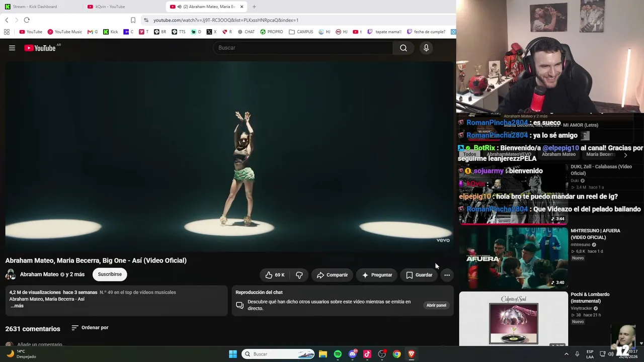Open the 'Ordenar por' comments sort menu

[90, 328]
